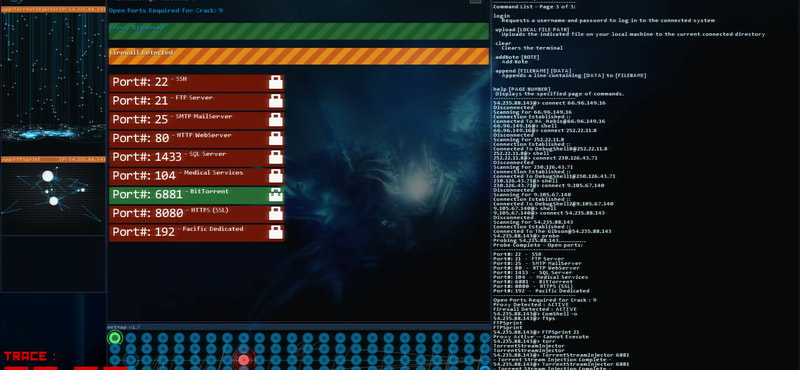Screen dimensions: 800x370
Task: Click the 'Pacific Dedicated' port label in display panel
Action: pyautogui.click(x=213, y=229)
